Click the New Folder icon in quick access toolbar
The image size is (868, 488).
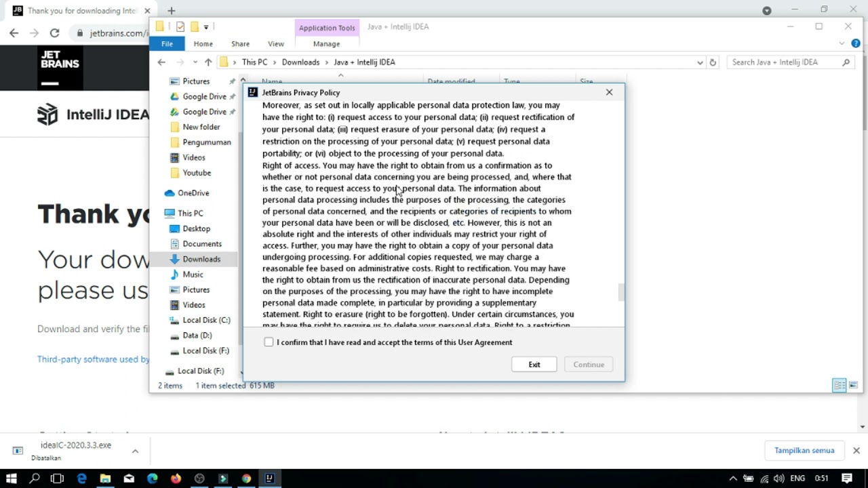pyautogui.click(x=194, y=26)
